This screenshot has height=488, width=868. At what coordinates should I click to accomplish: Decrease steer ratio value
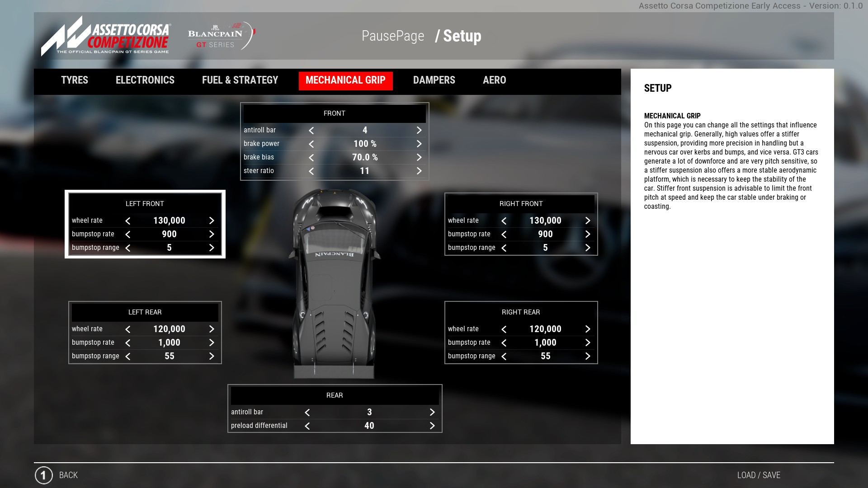311,171
